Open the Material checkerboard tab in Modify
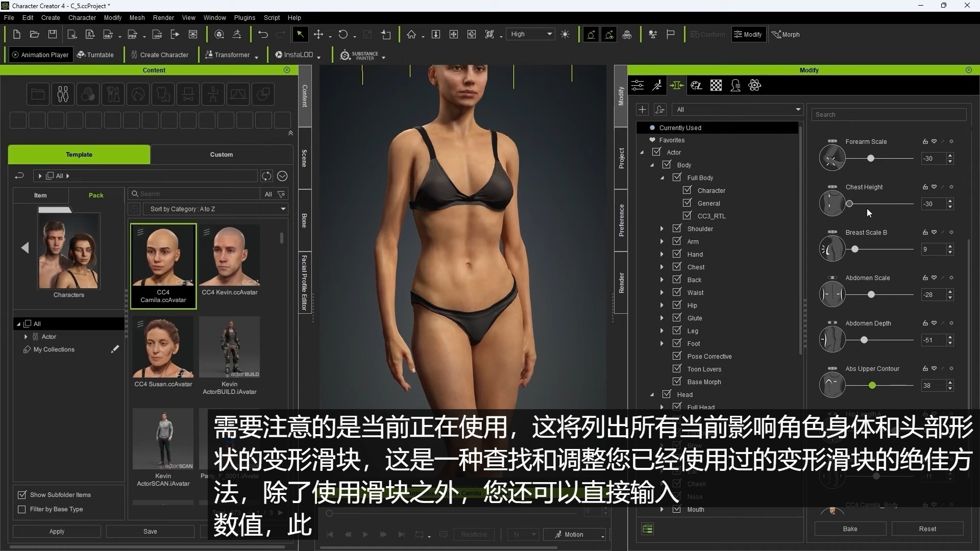 [x=716, y=85]
